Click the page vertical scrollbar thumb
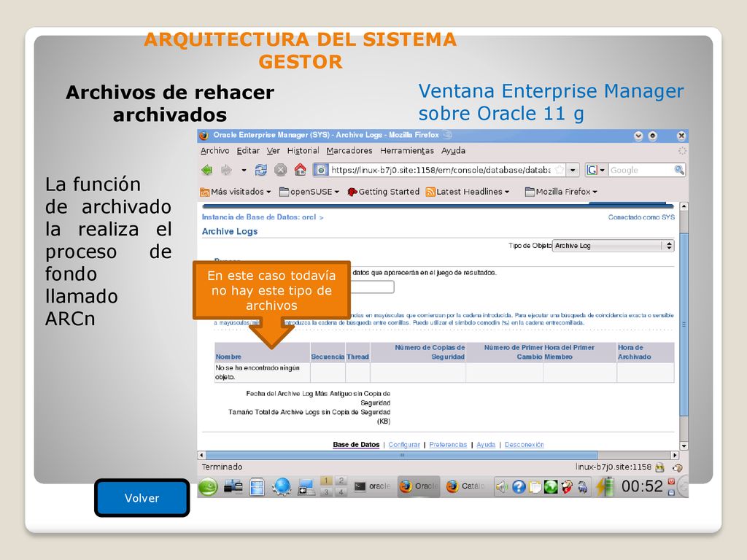The height and width of the screenshot is (560, 747). [x=684, y=324]
